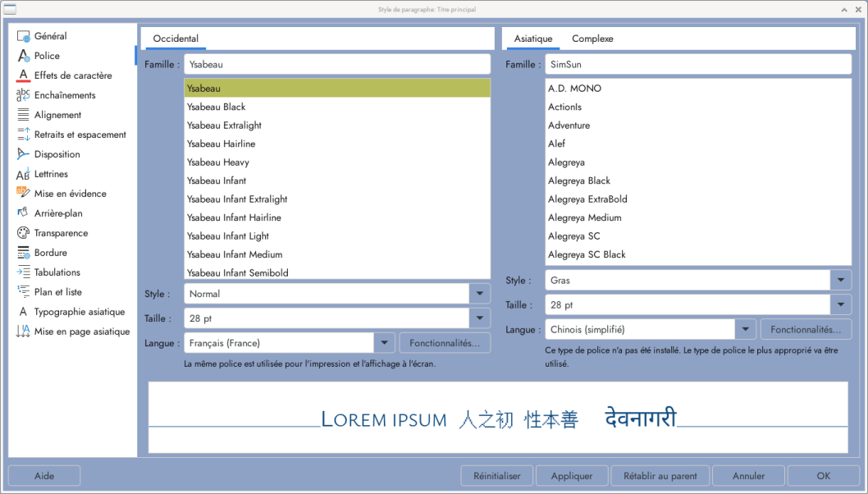The image size is (868, 494).
Task: Click the Occidental Famille input field
Action: pyautogui.click(x=336, y=64)
